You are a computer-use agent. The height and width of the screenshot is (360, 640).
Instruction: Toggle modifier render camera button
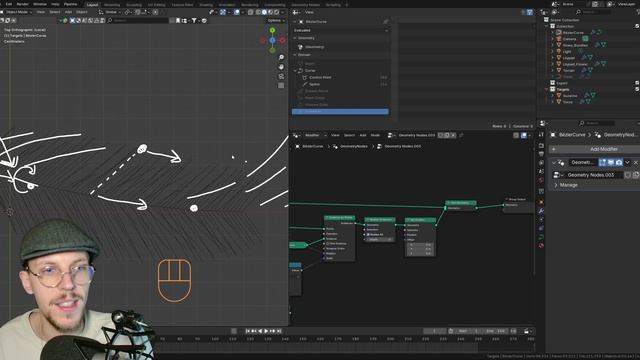619,162
